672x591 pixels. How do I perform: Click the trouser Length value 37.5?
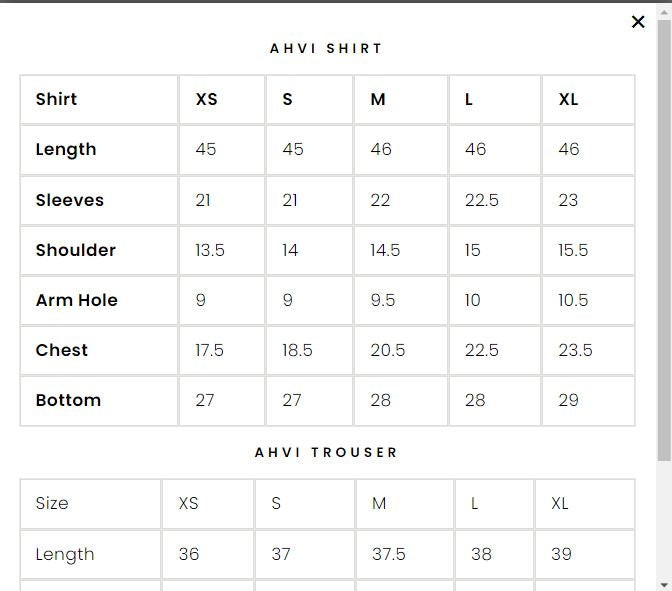tap(389, 554)
